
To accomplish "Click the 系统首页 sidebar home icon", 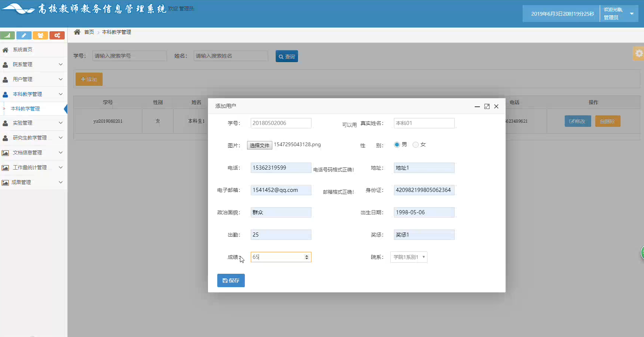I will pyautogui.click(x=5, y=50).
